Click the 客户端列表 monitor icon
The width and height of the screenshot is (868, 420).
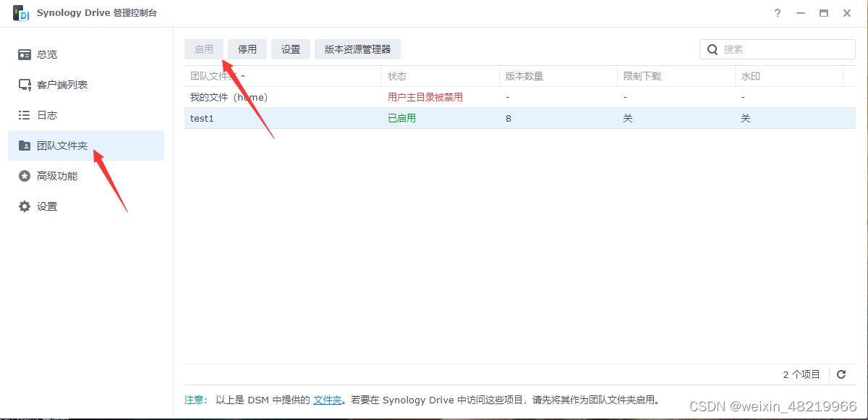pos(25,85)
